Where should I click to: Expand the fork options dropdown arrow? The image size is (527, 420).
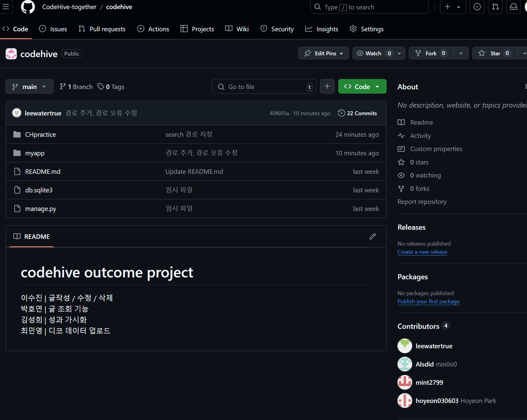tap(461, 53)
